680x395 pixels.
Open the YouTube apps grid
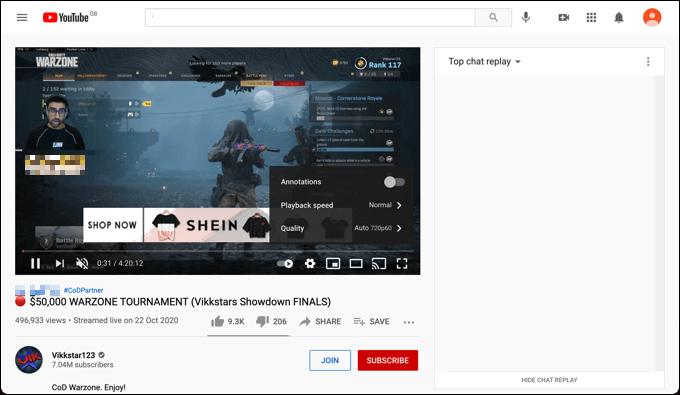tap(591, 17)
